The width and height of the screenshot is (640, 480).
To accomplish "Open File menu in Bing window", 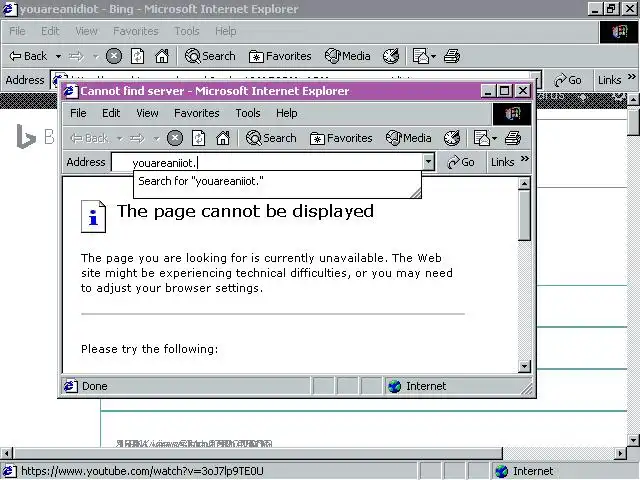I will click(x=17, y=31).
